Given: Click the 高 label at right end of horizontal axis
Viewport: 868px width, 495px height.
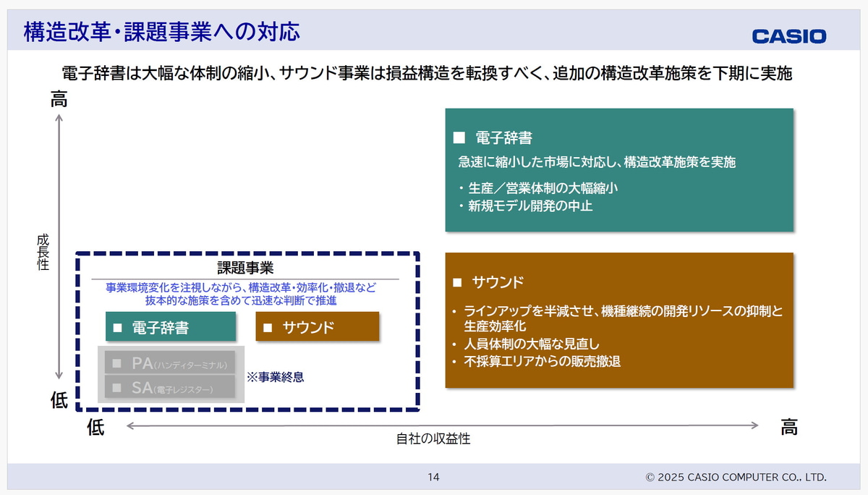Looking at the screenshot, I should click(789, 427).
